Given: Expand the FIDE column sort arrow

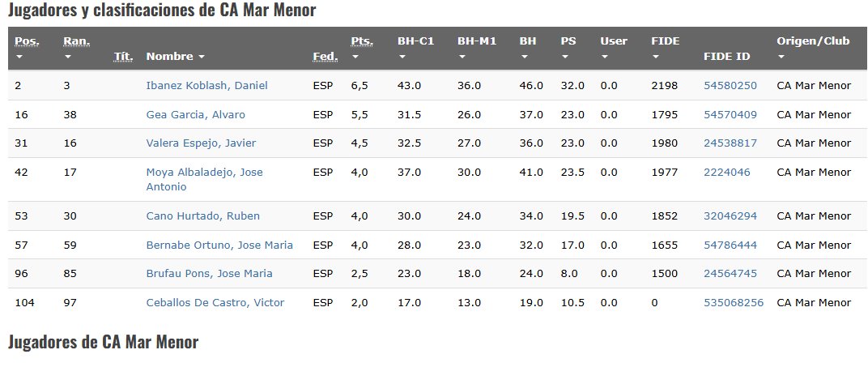Looking at the screenshot, I should point(656,57).
